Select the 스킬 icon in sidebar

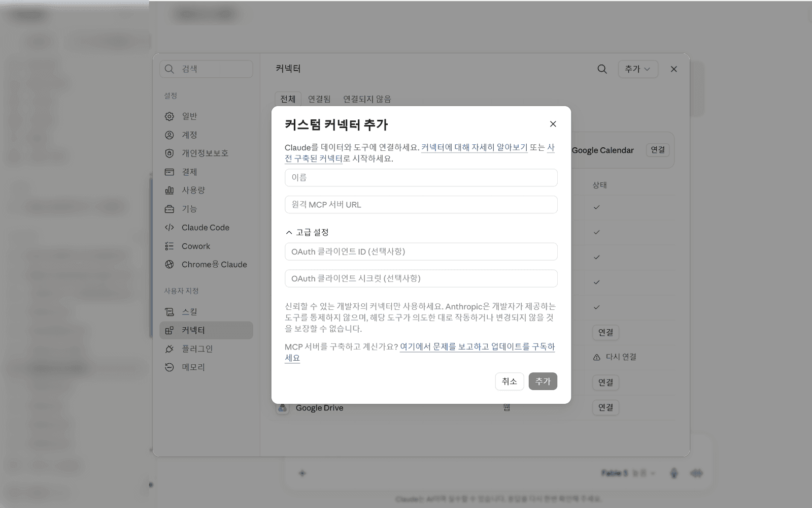(170, 312)
